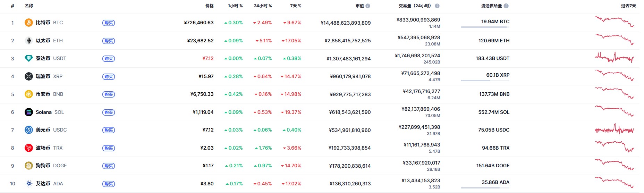Click the XRP coin logo

pyautogui.click(x=29, y=76)
